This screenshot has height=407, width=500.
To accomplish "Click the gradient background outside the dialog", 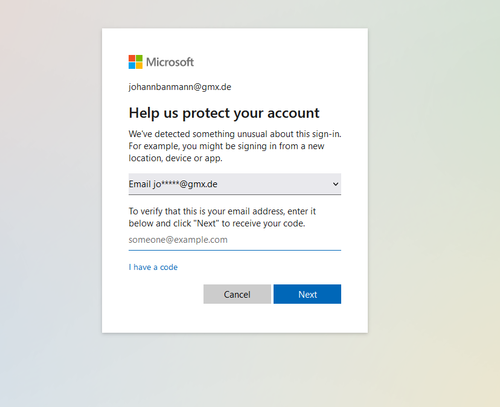I will [433, 200].
